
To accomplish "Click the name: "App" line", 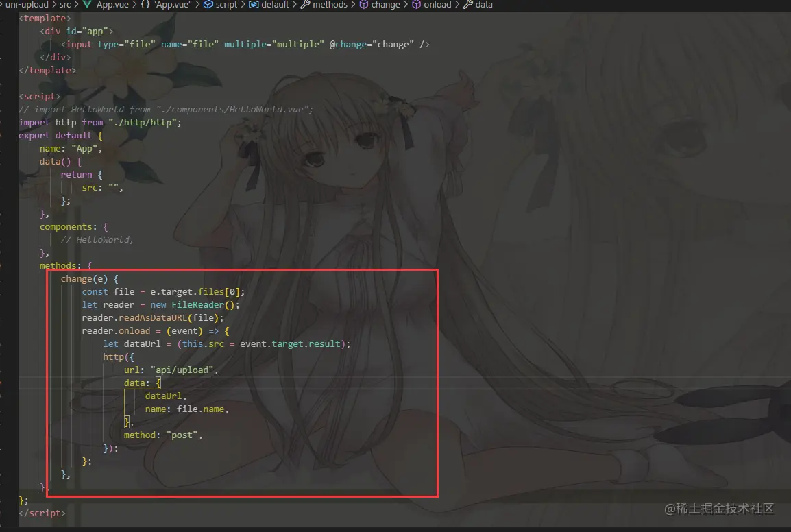I will (x=71, y=149).
